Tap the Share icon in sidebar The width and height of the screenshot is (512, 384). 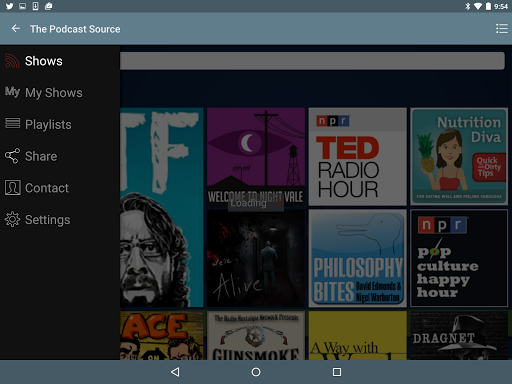(12, 156)
